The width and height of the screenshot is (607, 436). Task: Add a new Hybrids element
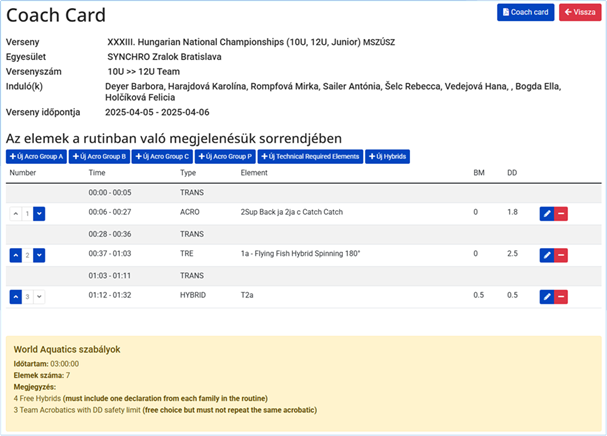388,157
